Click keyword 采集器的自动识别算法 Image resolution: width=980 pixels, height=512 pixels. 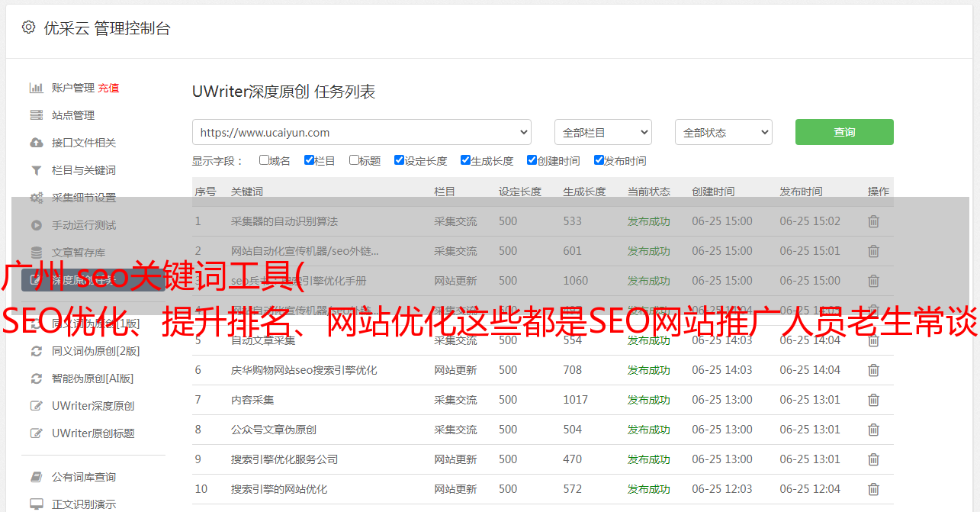coord(284,221)
